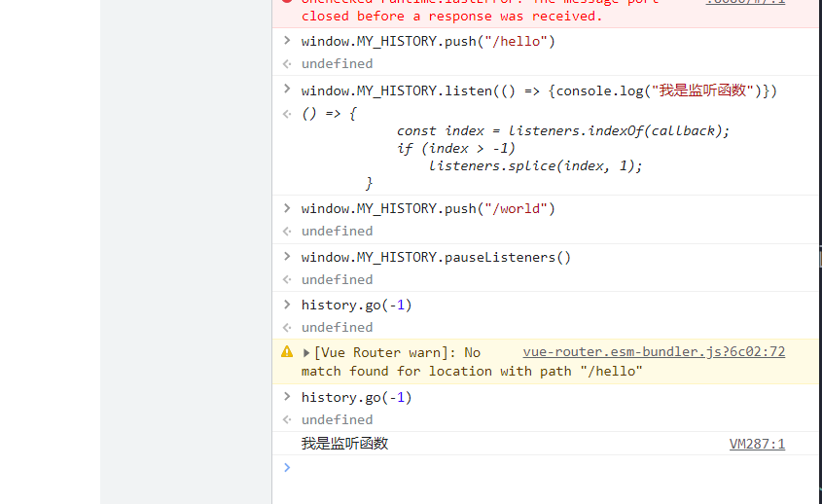Image resolution: width=822 pixels, height=504 pixels.
Task: Click the listeners.splice(index, 1) code line
Action: (535, 165)
